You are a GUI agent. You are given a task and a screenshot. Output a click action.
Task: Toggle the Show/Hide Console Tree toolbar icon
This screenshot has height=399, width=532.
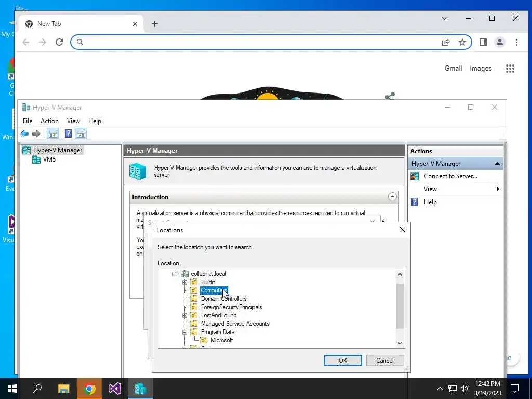click(x=52, y=134)
